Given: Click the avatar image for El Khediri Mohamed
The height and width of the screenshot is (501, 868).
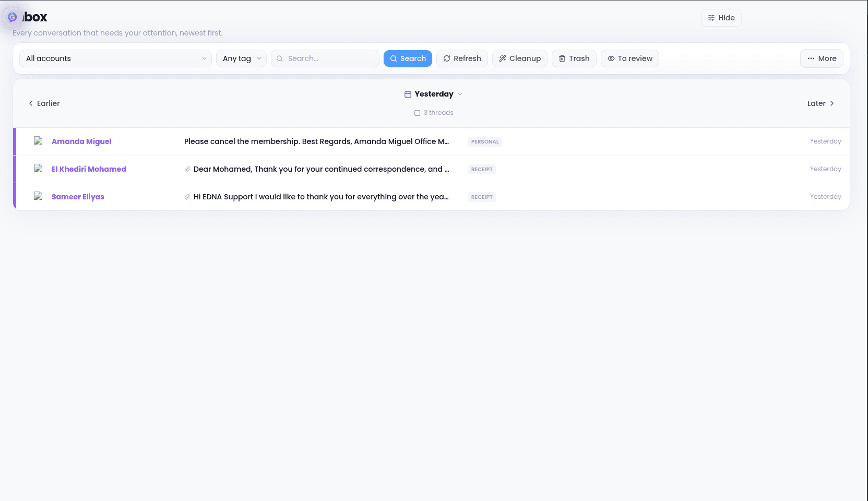Looking at the screenshot, I should 38,169.
